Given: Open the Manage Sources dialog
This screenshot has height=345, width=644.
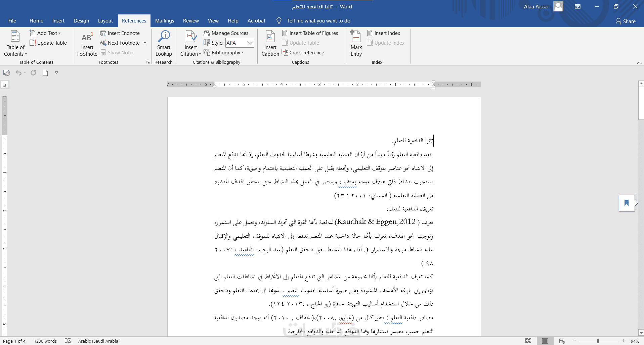Looking at the screenshot, I should pyautogui.click(x=226, y=33).
